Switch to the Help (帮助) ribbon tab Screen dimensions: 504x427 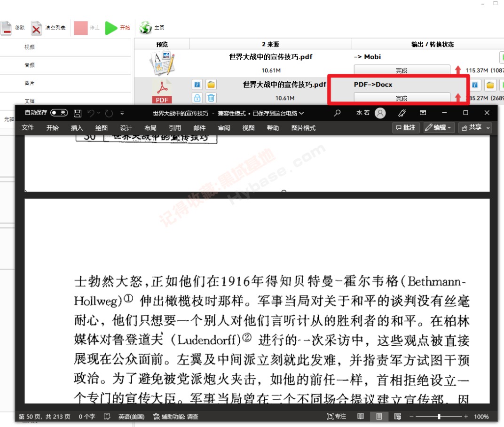pos(273,128)
